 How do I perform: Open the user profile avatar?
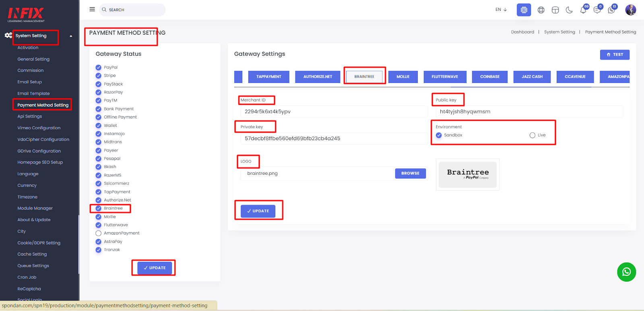(631, 10)
